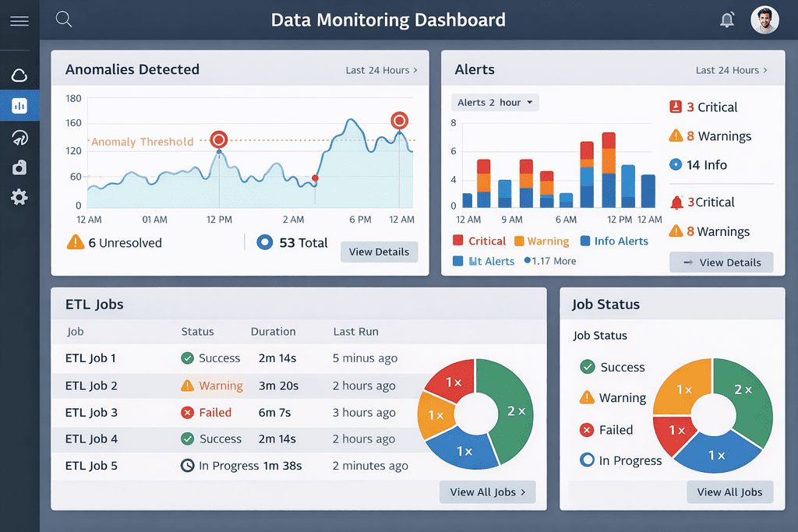The width and height of the screenshot is (798, 532).
Task: Select the cloud icon in sidebar
Action: (19, 76)
